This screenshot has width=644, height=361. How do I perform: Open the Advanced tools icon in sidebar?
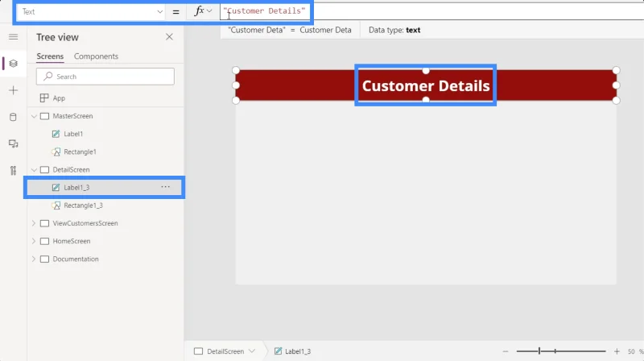(13, 170)
